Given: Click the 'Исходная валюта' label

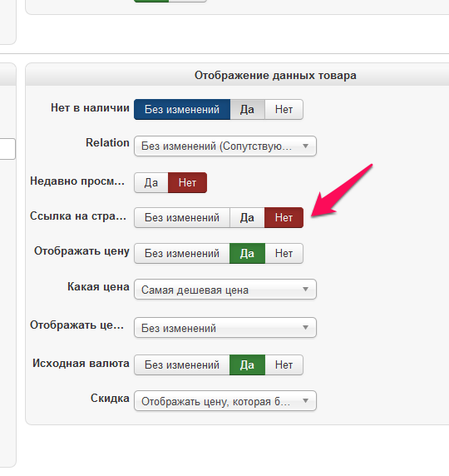Looking at the screenshot, I should tap(81, 364).
